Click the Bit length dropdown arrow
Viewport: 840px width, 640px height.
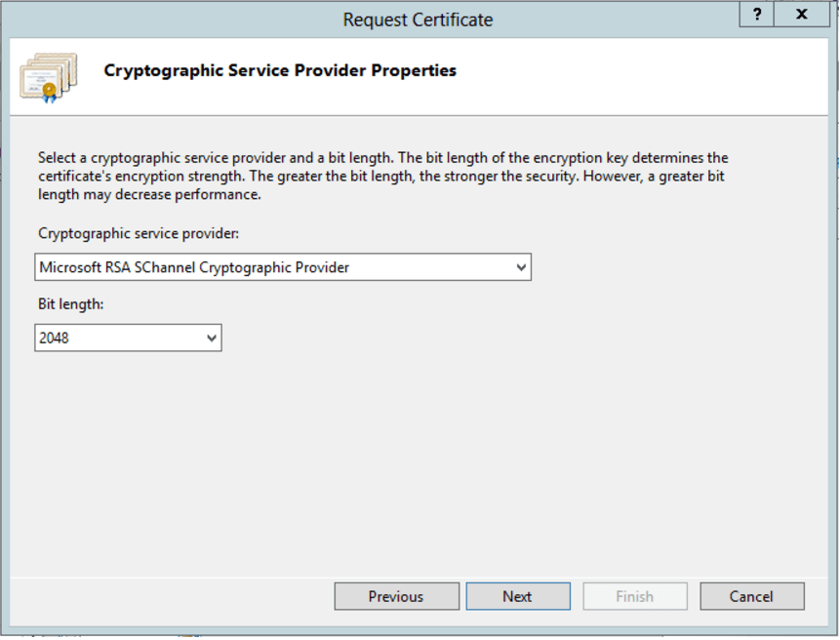[213, 337]
